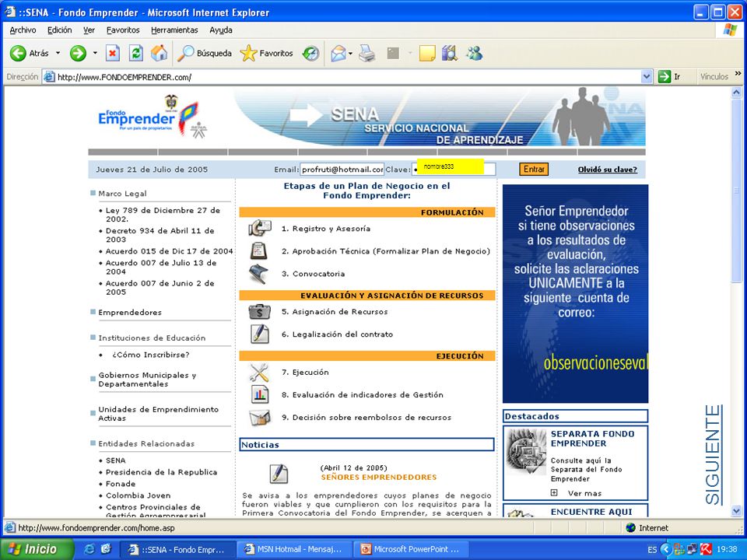
Task: Open the Emprendedores sidebar link
Action: coord(130,313)
